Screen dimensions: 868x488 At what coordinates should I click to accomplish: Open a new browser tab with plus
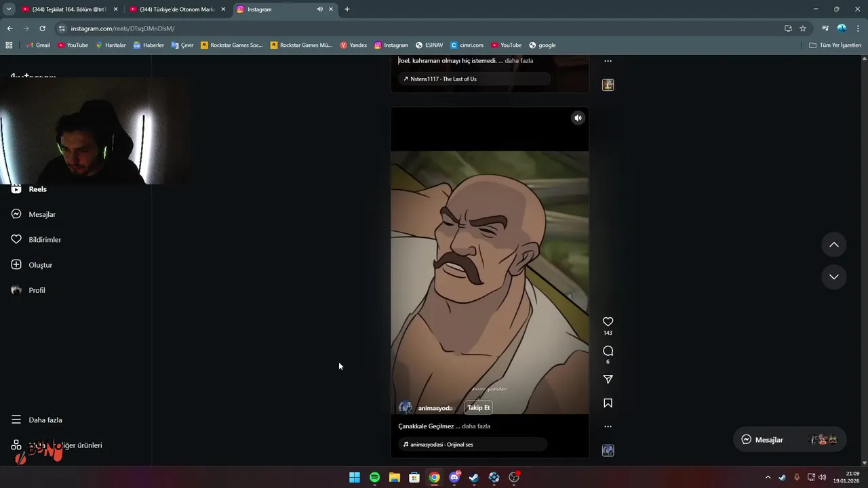click(x=347, y=9)
